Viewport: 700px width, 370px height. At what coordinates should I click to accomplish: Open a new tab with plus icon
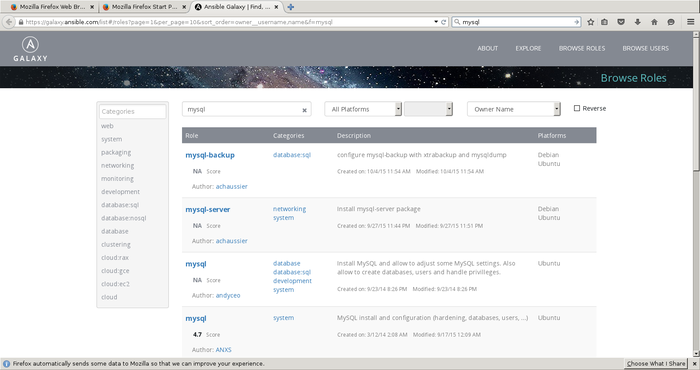pos(291,7)
